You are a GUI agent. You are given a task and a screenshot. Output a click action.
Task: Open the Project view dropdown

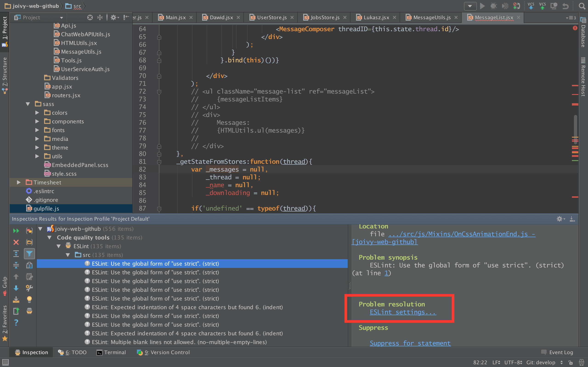[62, 17]
